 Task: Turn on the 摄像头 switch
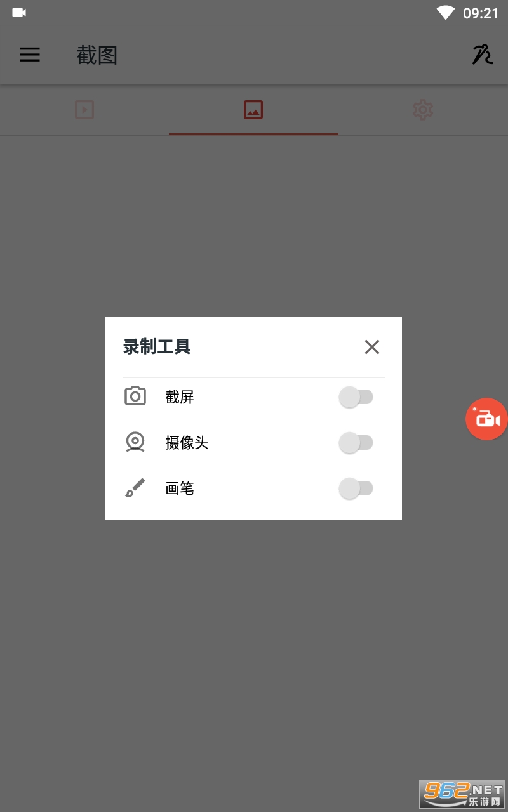pos(356,443)
